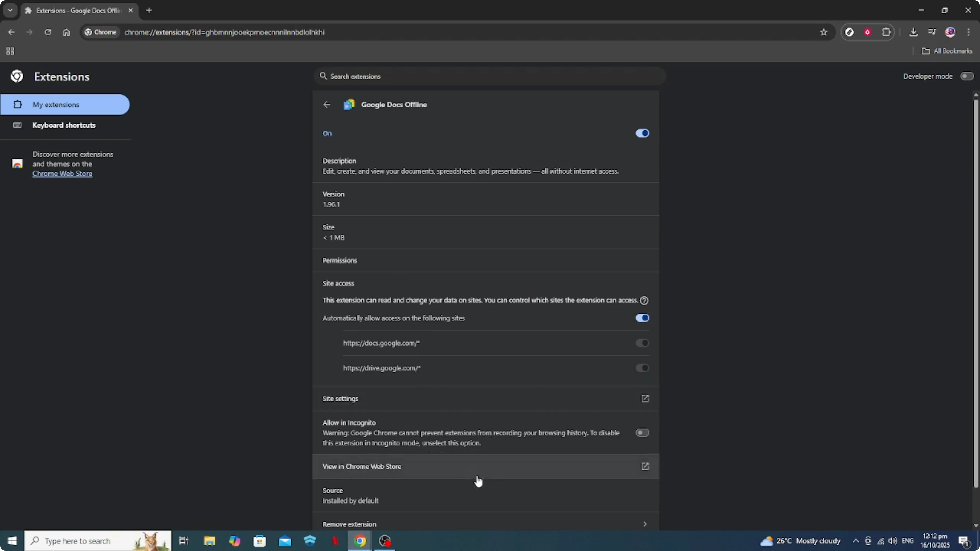Open Keyboard shortcuts in sidebar
980x551 pixels.
point(65,125)
